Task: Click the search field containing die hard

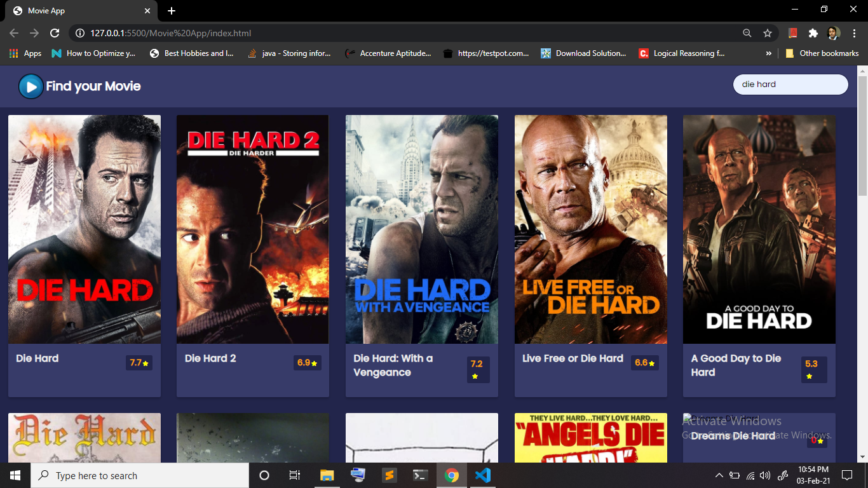Action: 790,84
